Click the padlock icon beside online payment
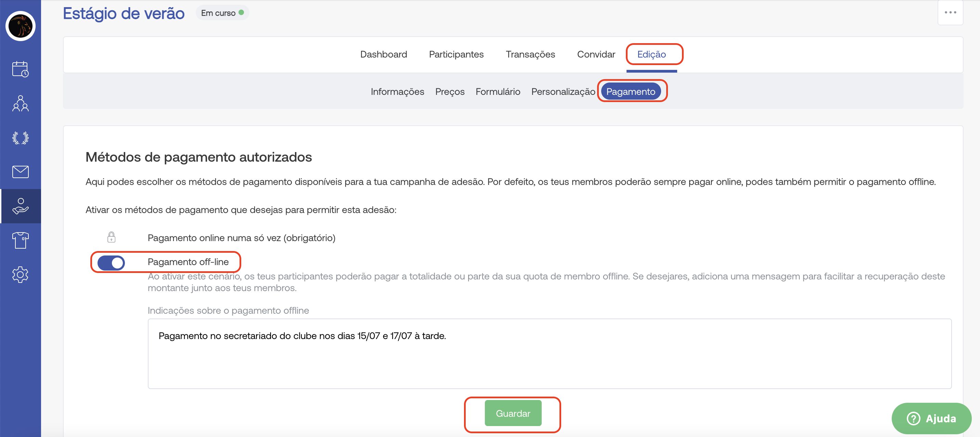This screenshot has height=437, width=980. (x=111, y=237)
